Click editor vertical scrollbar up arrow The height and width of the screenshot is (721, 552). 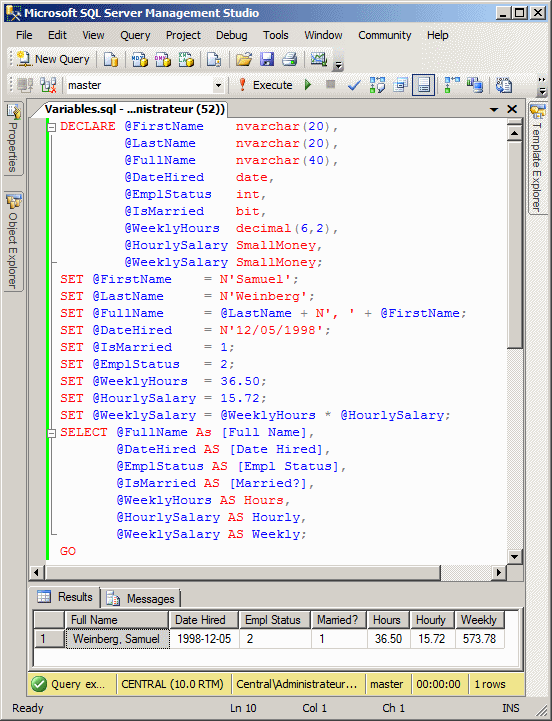click(x=514, y=133)
